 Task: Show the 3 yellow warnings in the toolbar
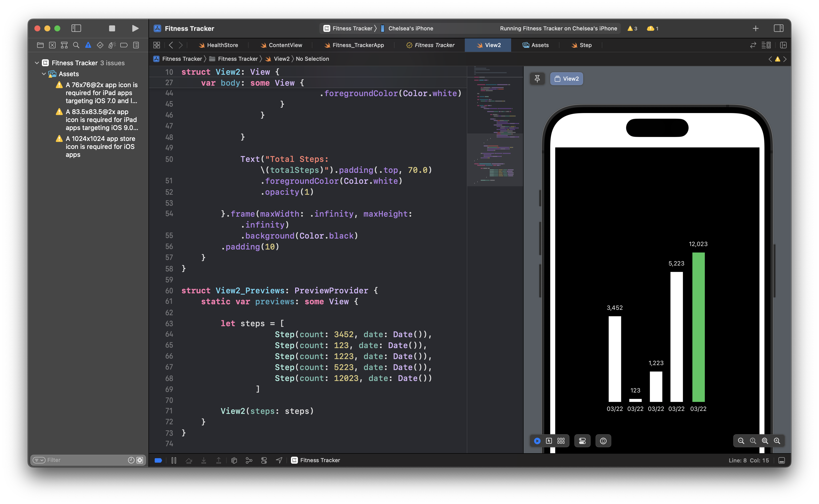[632, 28]
